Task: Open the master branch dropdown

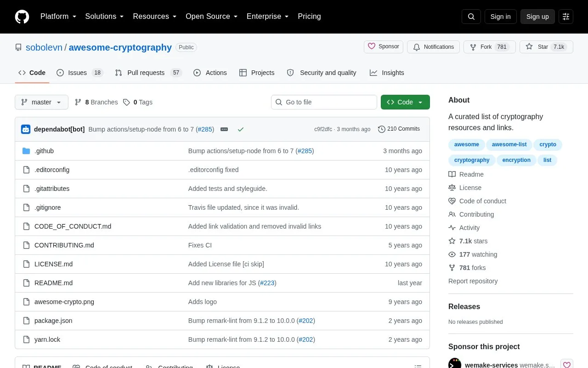Action: 41,102
